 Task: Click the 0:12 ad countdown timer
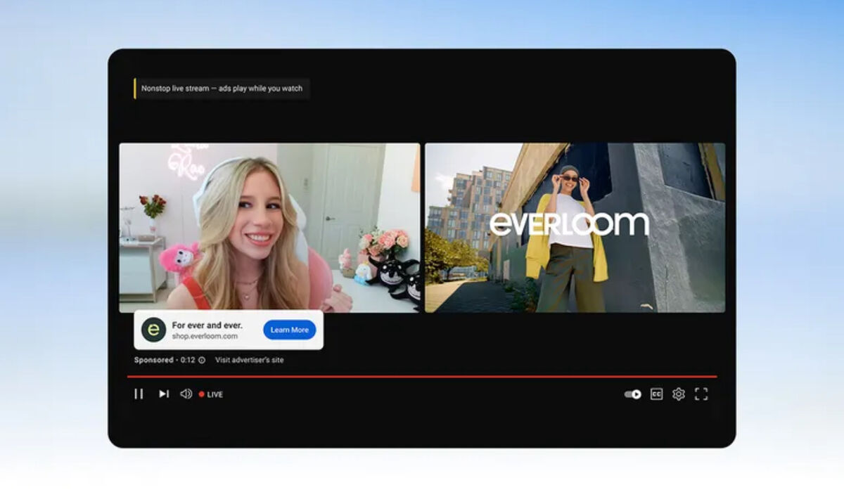click(187, 360)
